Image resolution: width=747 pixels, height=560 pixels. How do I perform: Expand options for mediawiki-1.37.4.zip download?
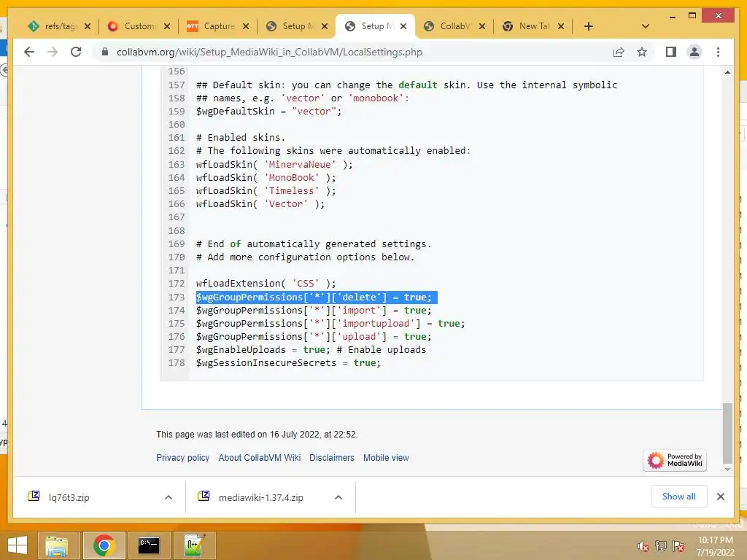pos(338,497)
